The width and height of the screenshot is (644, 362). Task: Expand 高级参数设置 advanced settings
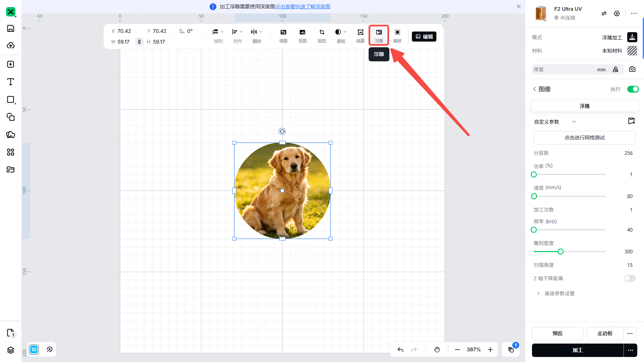(556, 294)
